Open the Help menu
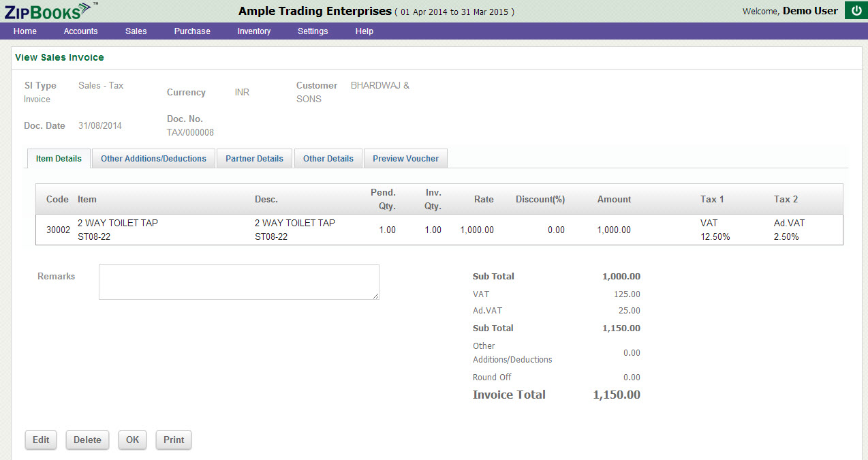Viewport: 868px width, 460px height. 365,31
